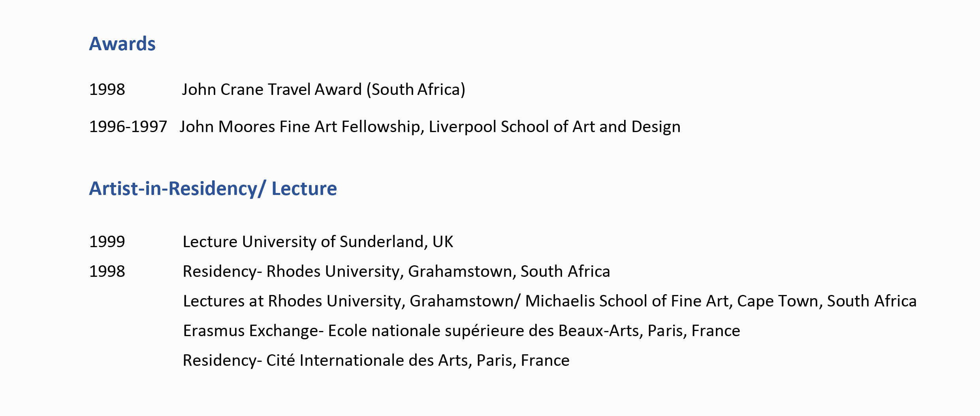Click the Residency- Rhodes University line

pos(396,272)
